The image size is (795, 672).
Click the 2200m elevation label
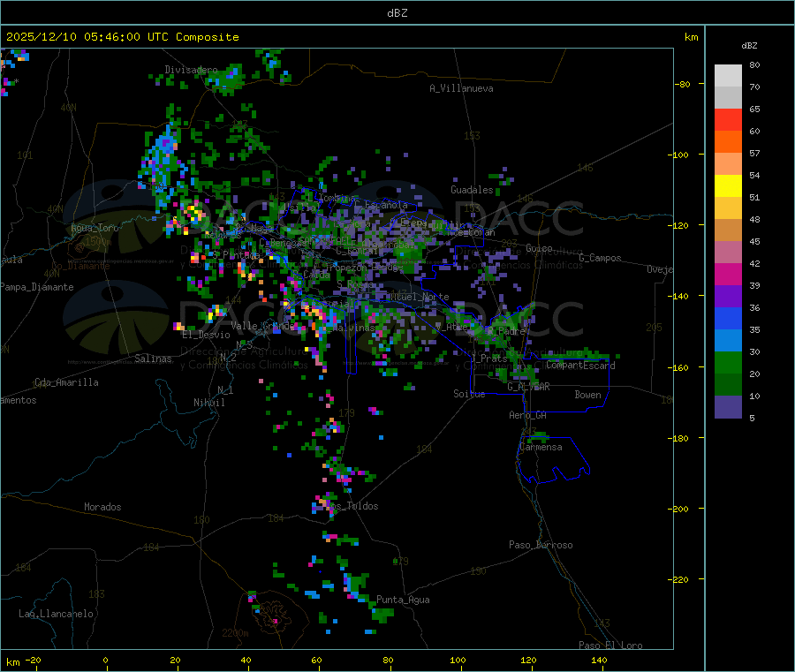(x=235, y=633)
